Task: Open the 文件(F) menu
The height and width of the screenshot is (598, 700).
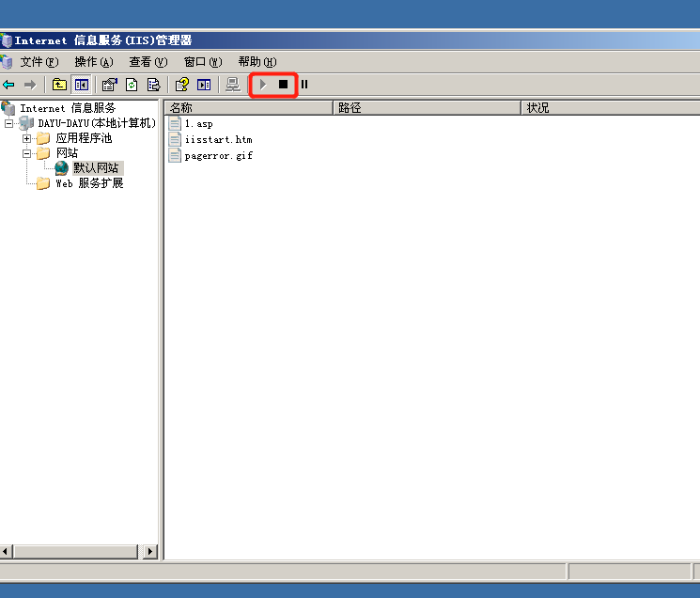Action: click(39, 62)
